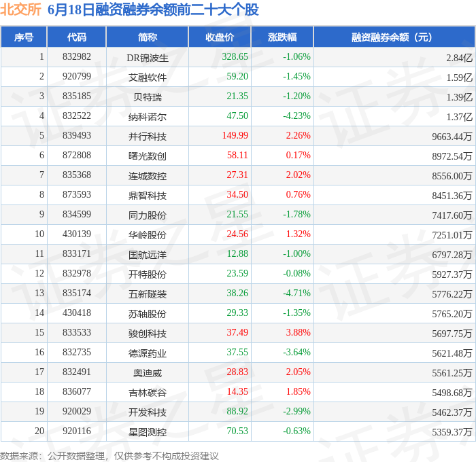Screen dimensions: 476x462
Task: Select stock name DR锦波生
Action: pos(148,58)
